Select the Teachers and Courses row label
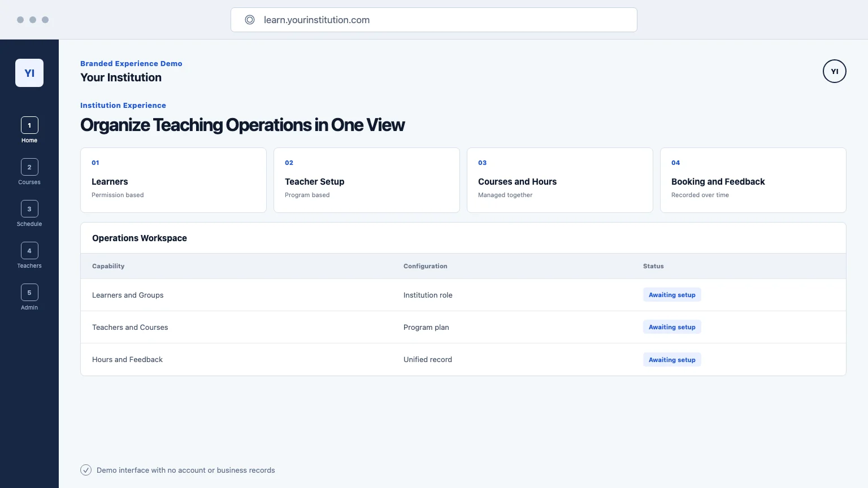Screen dimensions: 868x488 point(130,327)
